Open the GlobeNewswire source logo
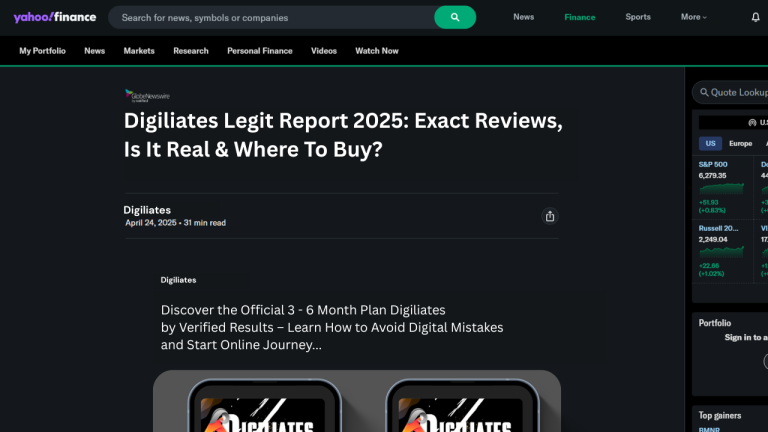The width and height of the screenshot is (768, 432). (x=147, y=96)
